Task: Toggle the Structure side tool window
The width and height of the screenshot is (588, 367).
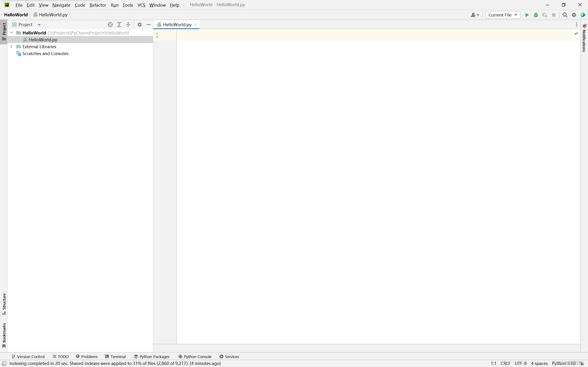Action: 4,304
